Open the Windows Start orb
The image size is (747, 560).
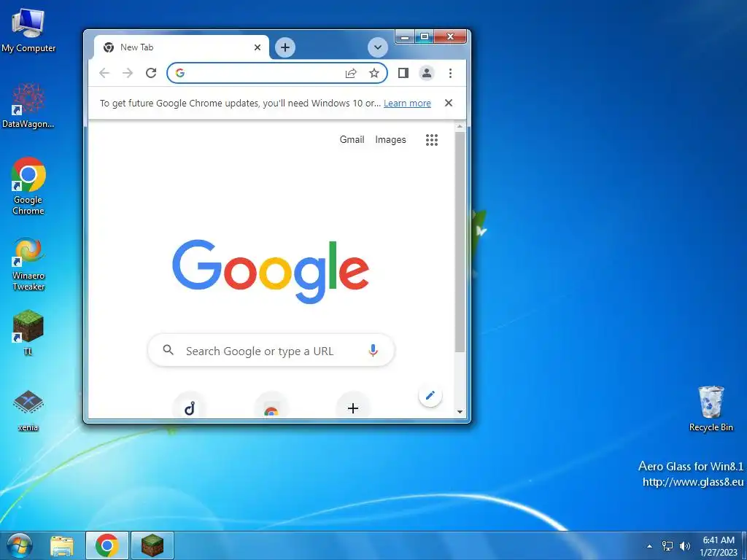[19, 545]
